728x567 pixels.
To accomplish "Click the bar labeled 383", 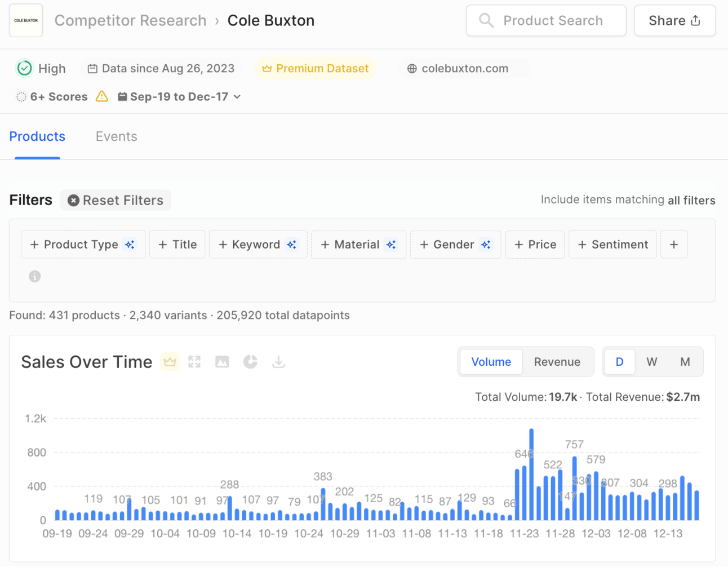I will click(x=323, y=504).
